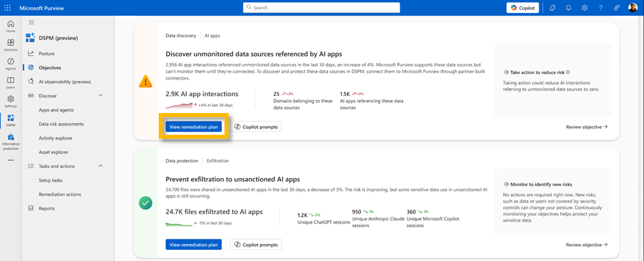
Task: View remediation plan for exfiltration objective
Action: click(194, 245)
